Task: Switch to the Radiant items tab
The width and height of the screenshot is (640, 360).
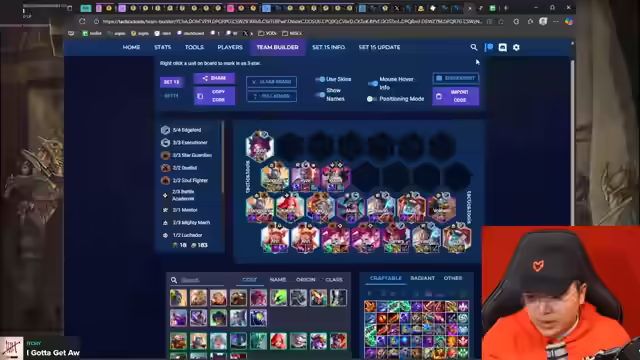Action: (422, 278)
